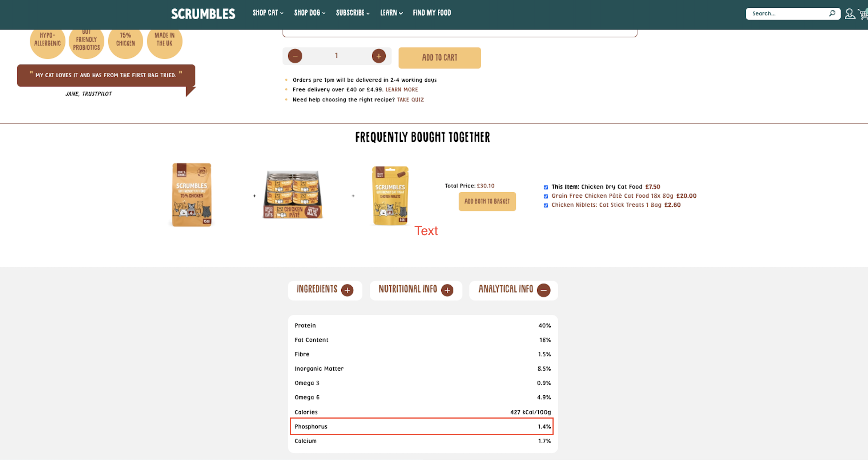The width and height of the screenshot is (868, 460).
Task: Go to Find My Food
Action: (432, 13)
